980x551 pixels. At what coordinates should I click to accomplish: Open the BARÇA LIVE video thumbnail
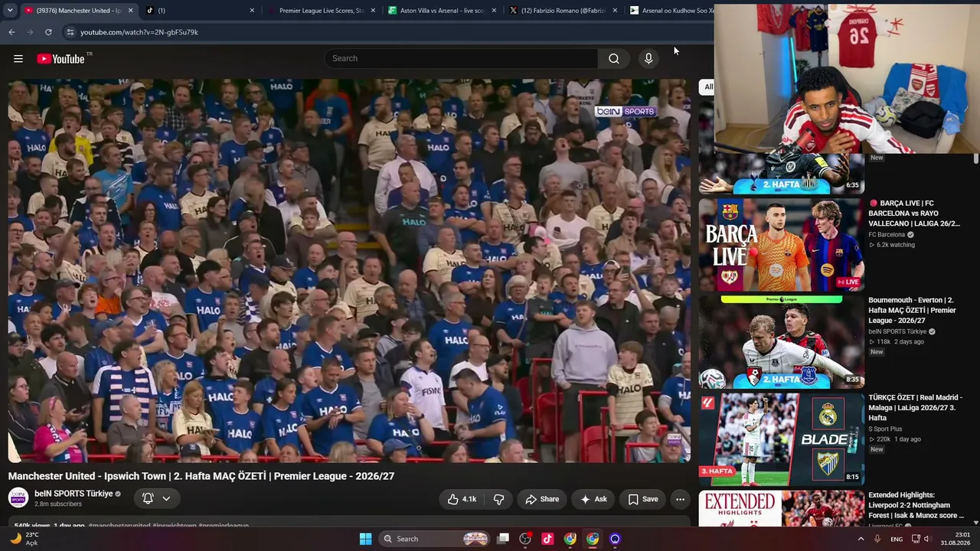point(781,245)
